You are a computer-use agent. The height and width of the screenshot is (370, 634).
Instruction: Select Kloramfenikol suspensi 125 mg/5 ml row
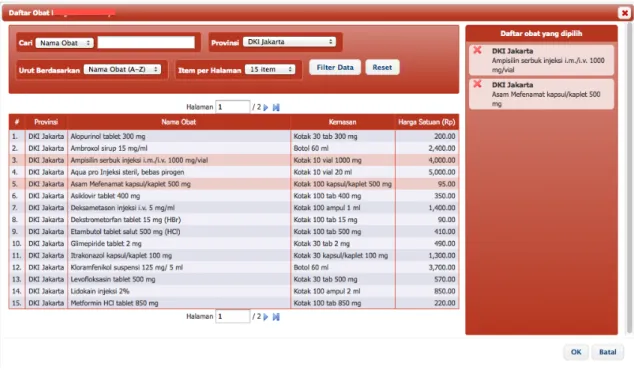234,267
